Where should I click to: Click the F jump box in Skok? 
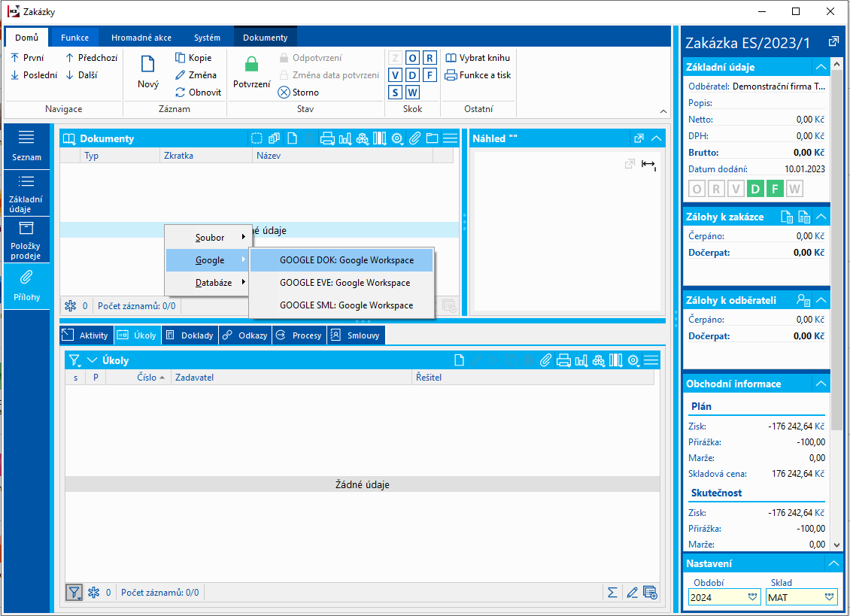(430, 75)
